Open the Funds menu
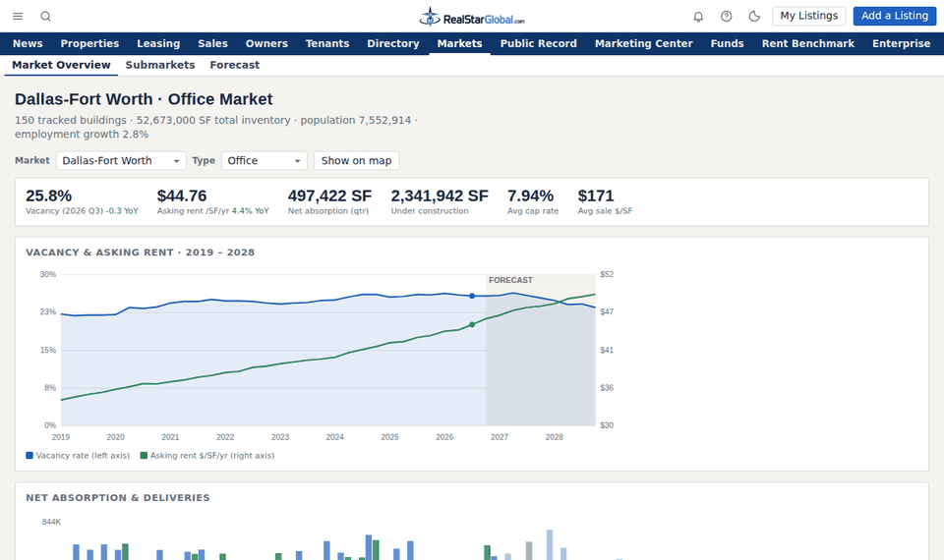 [x=728, y=43]
